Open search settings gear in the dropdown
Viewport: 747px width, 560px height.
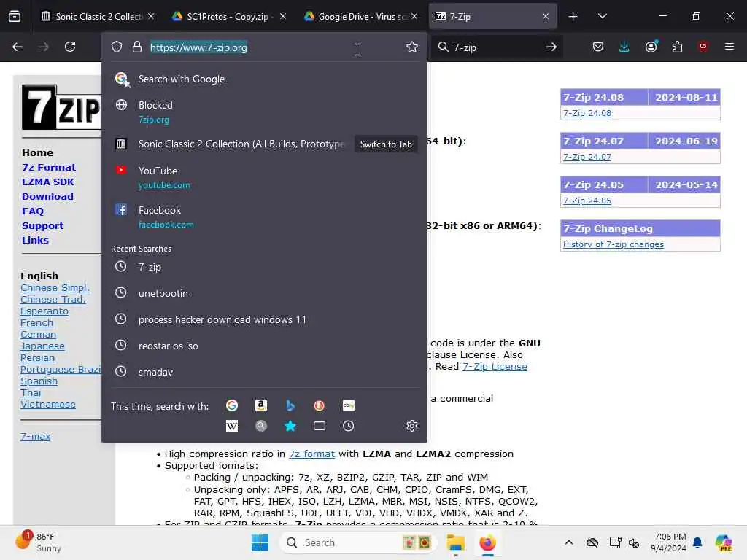pos(412,426)
